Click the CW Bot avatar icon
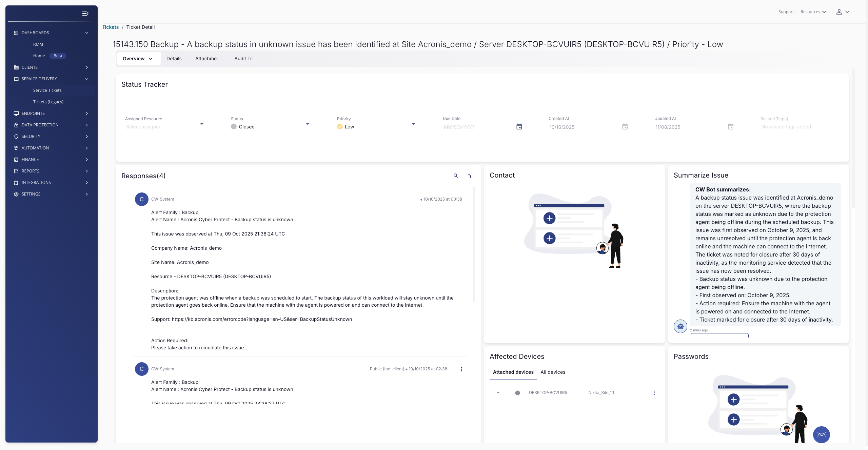 [x=680, y=326]
